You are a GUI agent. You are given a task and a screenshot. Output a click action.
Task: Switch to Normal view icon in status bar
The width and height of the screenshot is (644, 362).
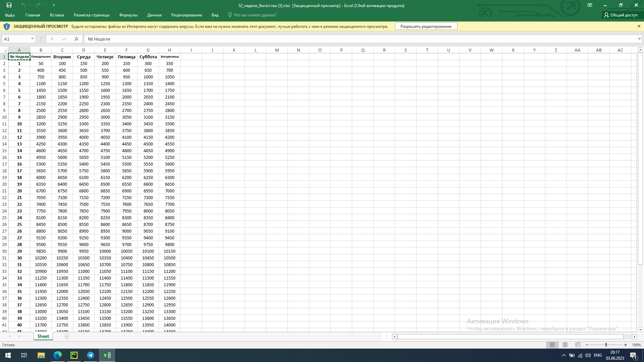552,345
